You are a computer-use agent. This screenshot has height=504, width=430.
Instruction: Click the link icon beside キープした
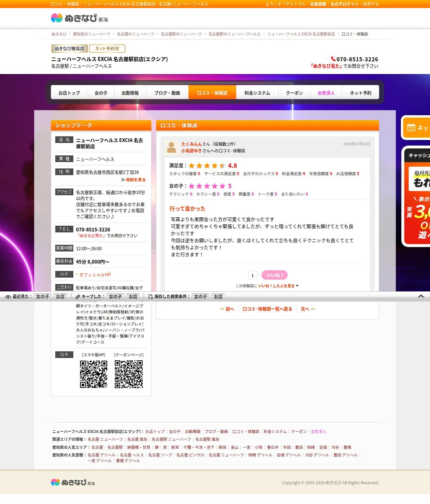tap(78, 297)
